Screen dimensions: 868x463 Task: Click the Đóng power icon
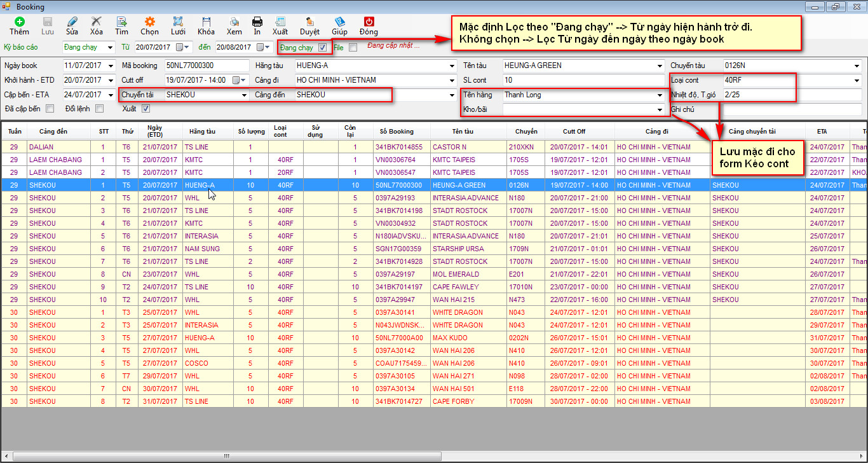pos(369,22)
